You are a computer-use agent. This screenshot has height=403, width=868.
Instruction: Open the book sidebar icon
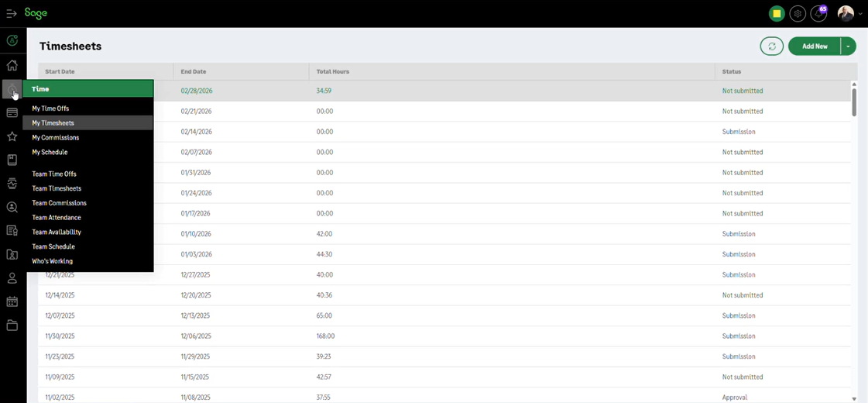(12, 160)
